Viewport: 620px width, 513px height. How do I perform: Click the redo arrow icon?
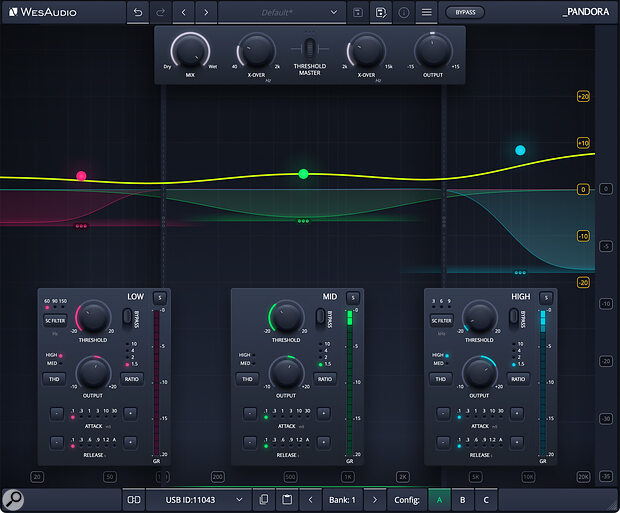pos(160,12)
